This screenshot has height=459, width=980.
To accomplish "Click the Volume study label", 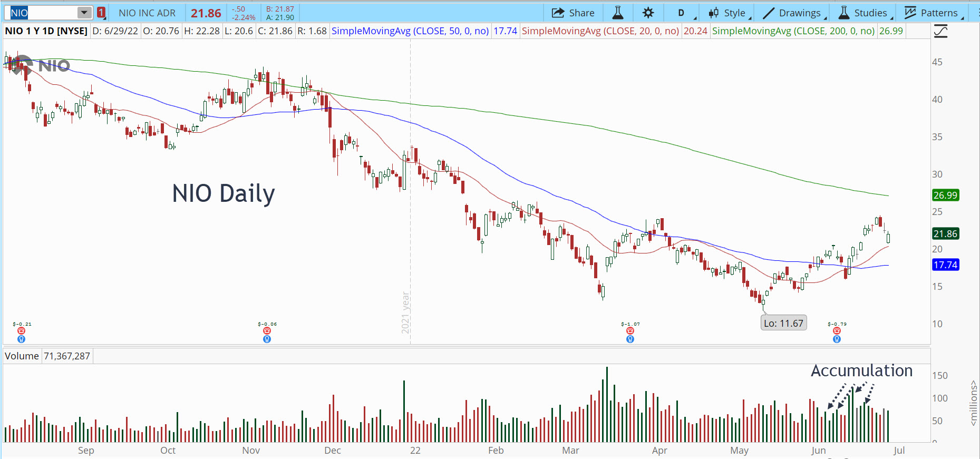I will coord(22,356).
